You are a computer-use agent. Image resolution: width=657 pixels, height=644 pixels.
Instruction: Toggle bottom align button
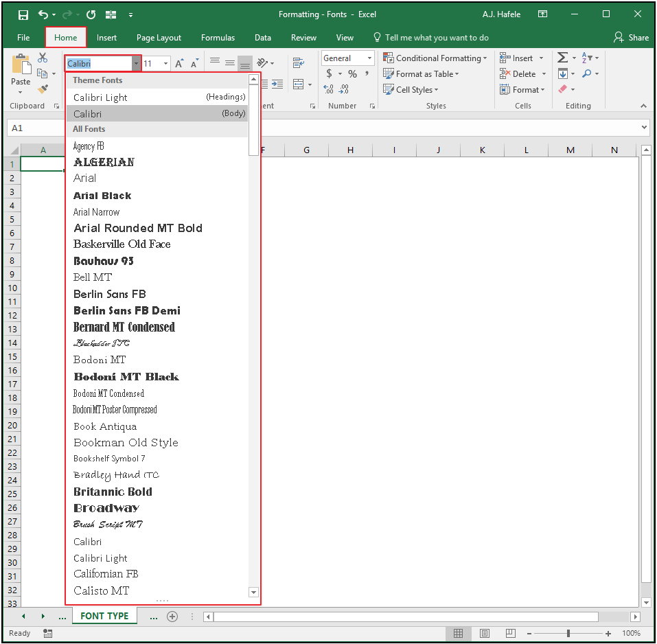[x=245, y=63]
